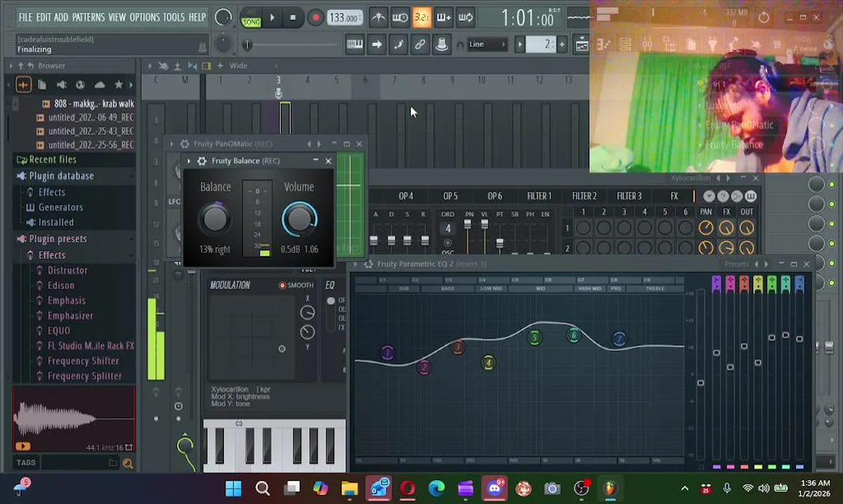Select band 1 purple node in EQ
843x504 pixels.
point(386,353)
